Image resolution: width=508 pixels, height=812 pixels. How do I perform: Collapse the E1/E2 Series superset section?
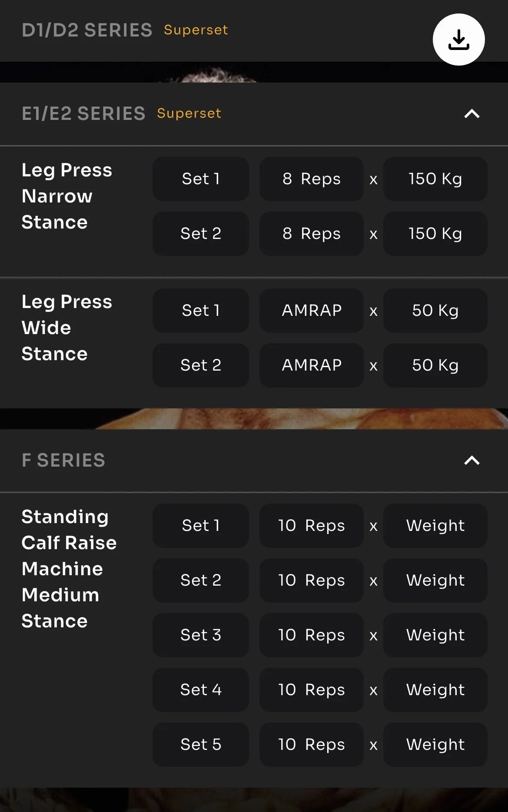coord(471,114)
